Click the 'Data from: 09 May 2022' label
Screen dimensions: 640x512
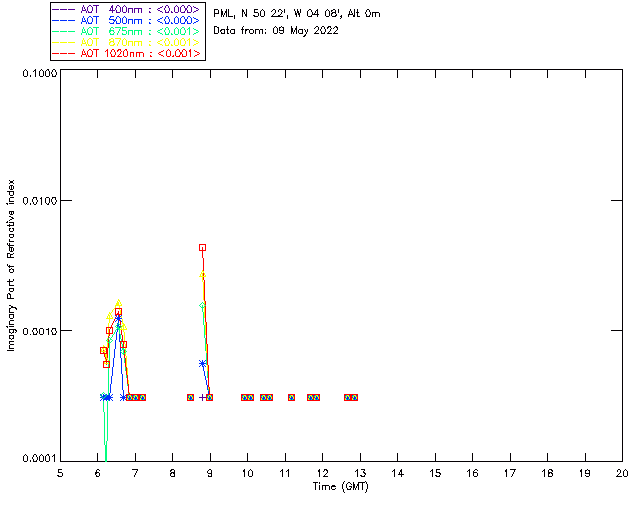[275, 30]
